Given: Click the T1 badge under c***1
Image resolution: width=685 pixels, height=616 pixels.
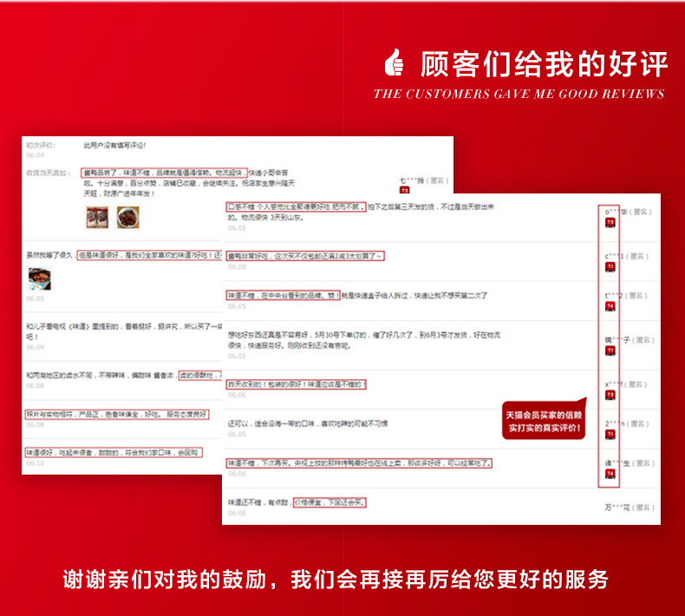Looking at the screenshot, I should [x=610, y=267].
